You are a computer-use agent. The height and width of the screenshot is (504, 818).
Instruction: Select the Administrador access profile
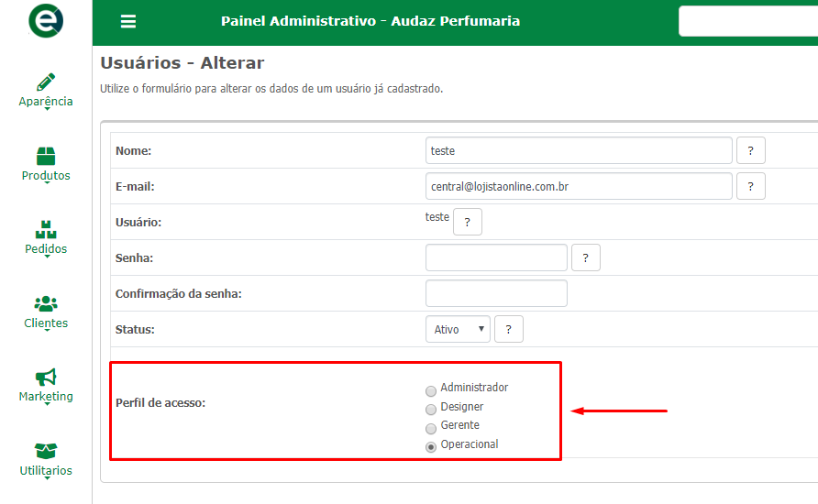(x=431, y=391)
